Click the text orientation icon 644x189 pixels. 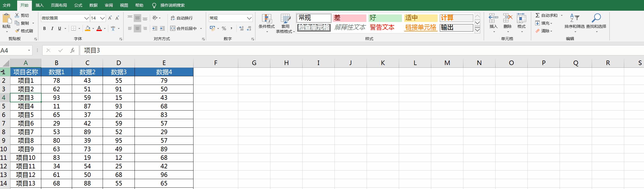pos(155,18)
